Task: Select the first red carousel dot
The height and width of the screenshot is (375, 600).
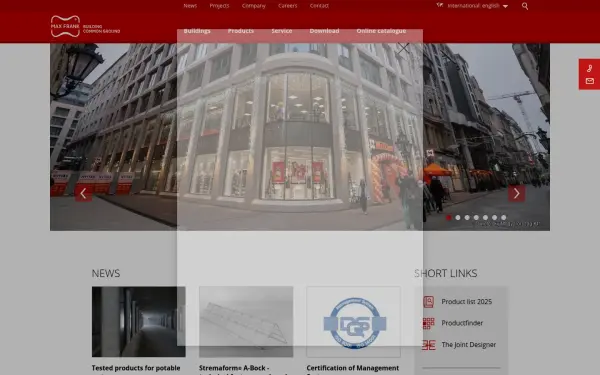Action: tap(448, 217)
